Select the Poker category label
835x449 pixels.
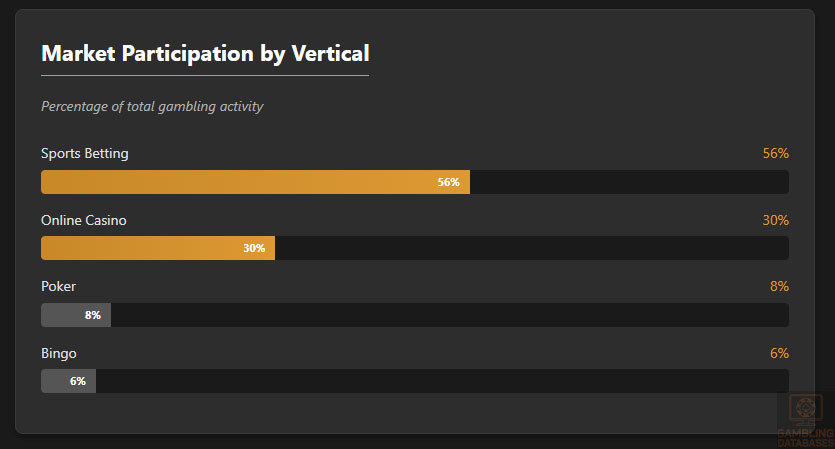point(58,286)
